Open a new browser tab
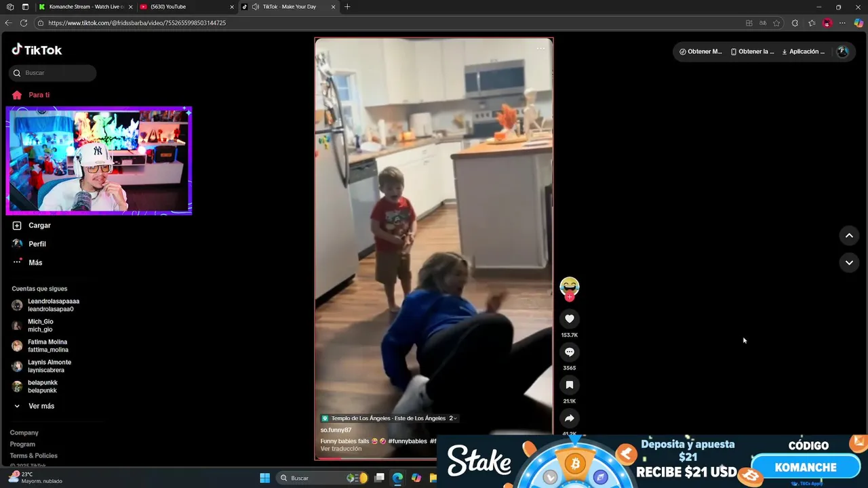The image size is (868, 488). pyautogui.click(x=347, y=7)
